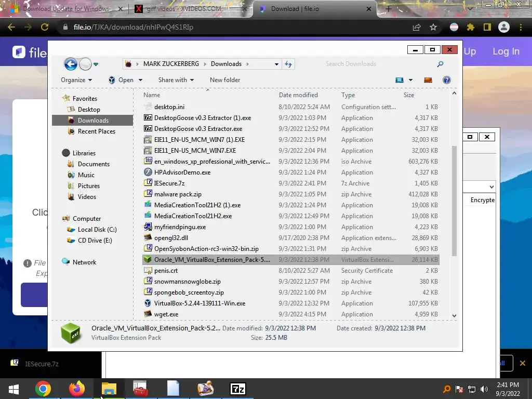Click the IESecure.7z archive icon

148,183
